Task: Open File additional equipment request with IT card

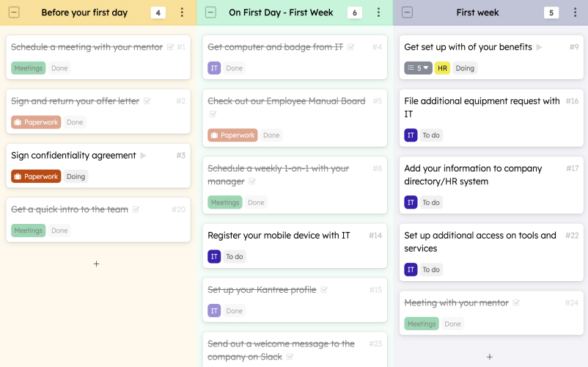Action: pos(482,107)
